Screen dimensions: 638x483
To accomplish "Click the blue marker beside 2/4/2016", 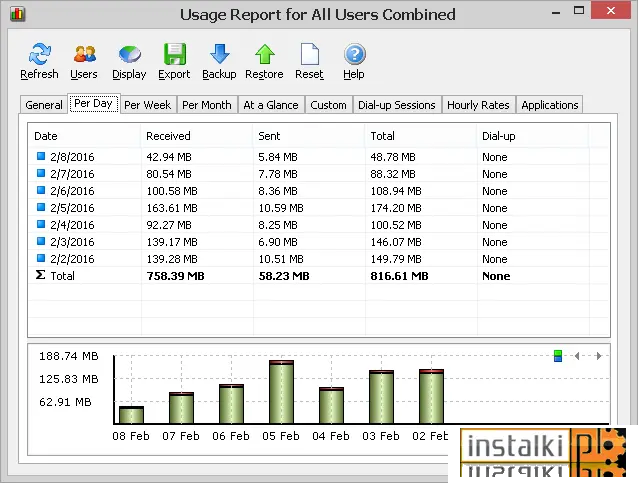I will tap(41, 224).
